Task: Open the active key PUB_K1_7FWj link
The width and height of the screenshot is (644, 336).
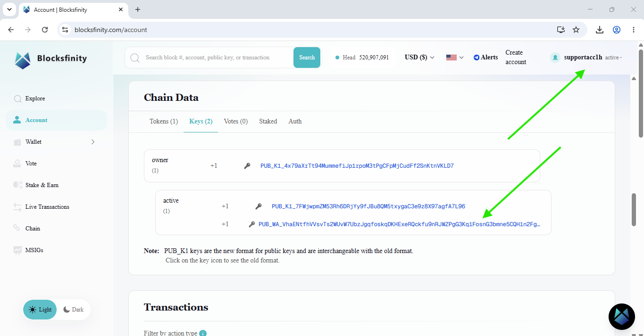Action: [368, 206]
